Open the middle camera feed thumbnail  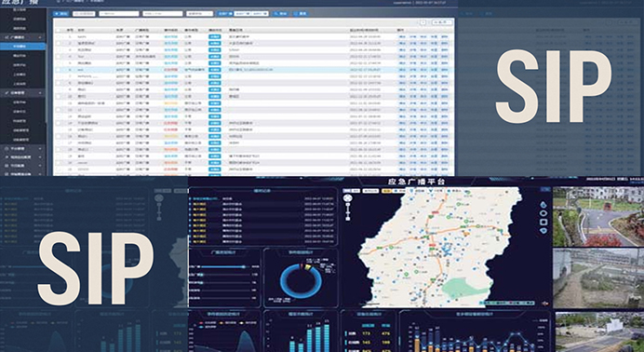[x=598, y=278]
